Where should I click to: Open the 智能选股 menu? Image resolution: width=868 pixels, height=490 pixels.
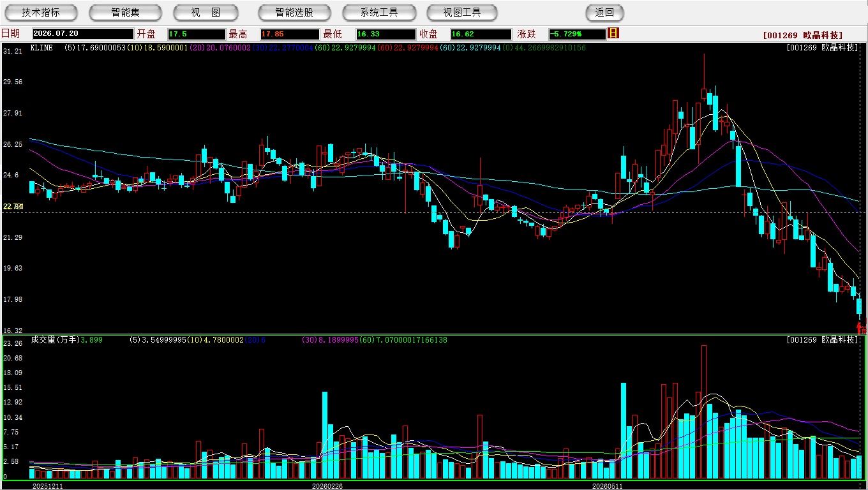coord(294,12)
